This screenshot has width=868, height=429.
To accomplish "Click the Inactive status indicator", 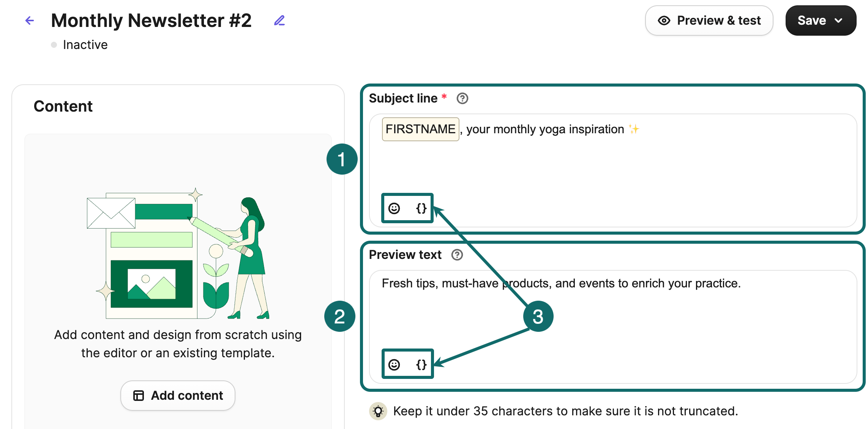I will [x=85, y=45].
